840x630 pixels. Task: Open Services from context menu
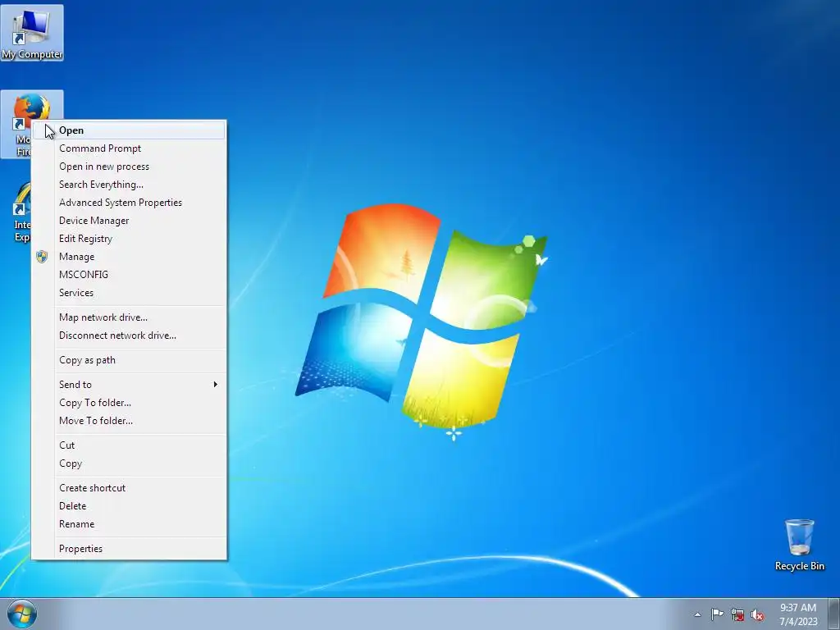click(129, 293)
